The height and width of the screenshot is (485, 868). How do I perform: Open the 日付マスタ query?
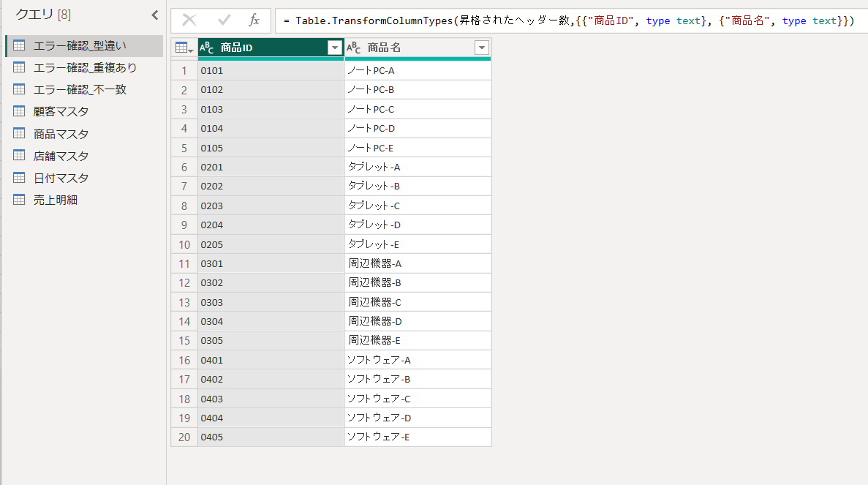coord(84,178)
